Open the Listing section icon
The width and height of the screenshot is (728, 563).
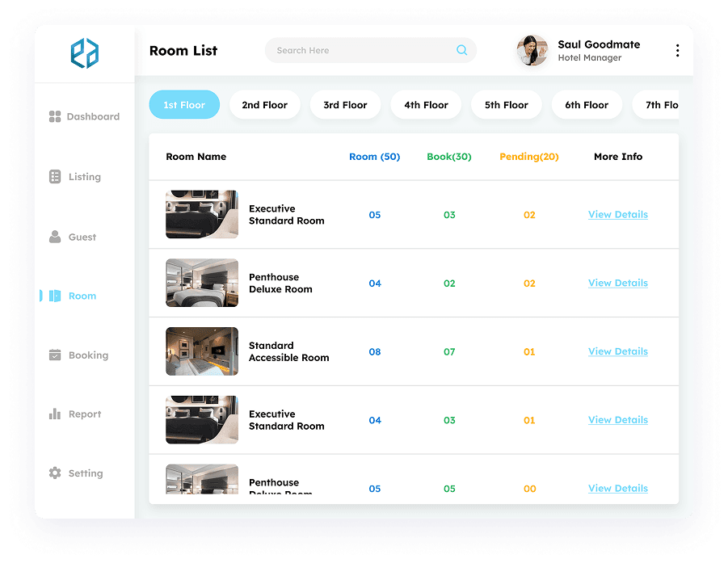coord(53,176)
